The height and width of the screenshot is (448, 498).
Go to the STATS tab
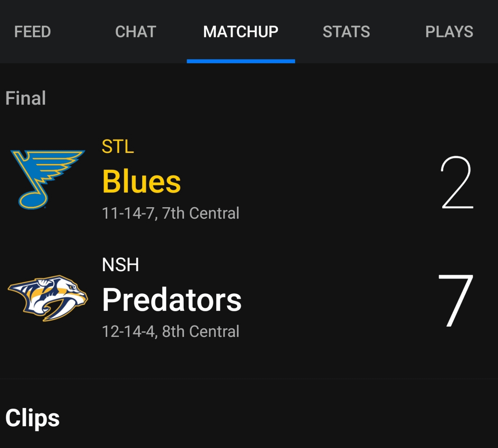tap(346, 32)
